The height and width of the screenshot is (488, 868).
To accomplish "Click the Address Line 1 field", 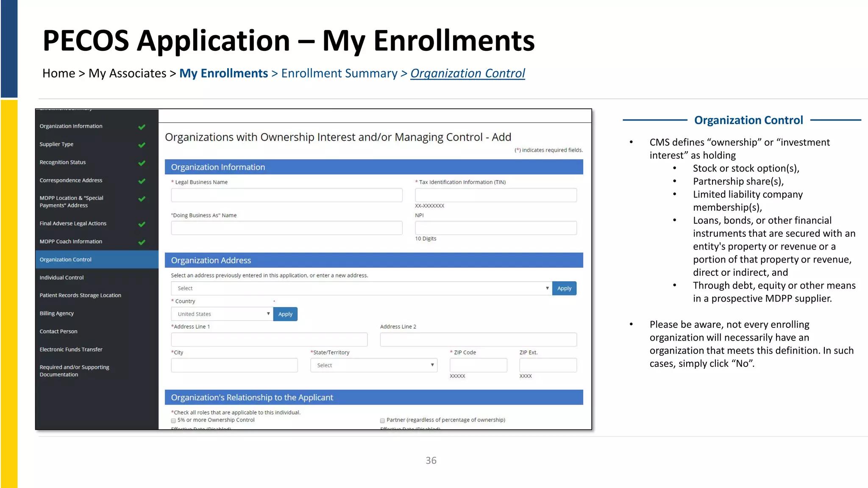I will (x=269, y=340).
